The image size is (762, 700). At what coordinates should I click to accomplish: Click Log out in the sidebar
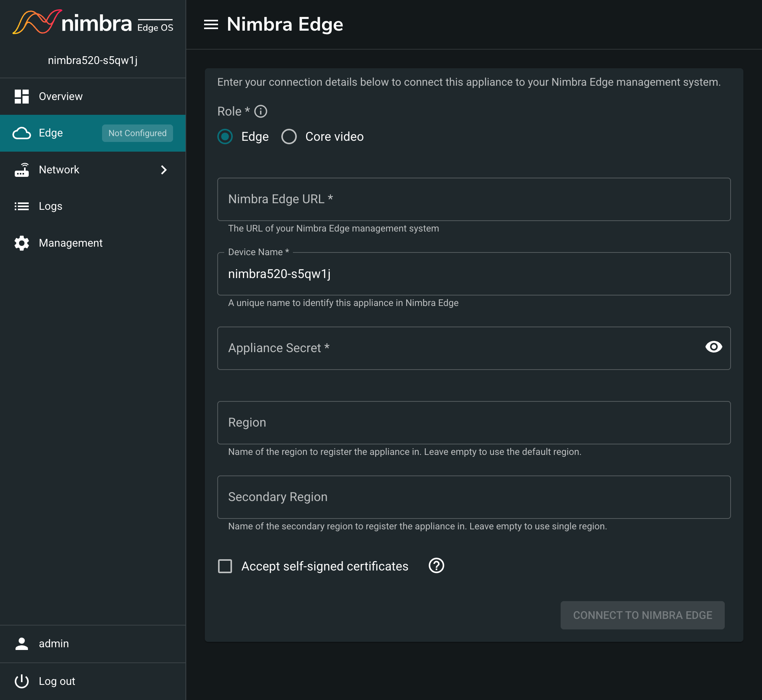click(93, 681)
